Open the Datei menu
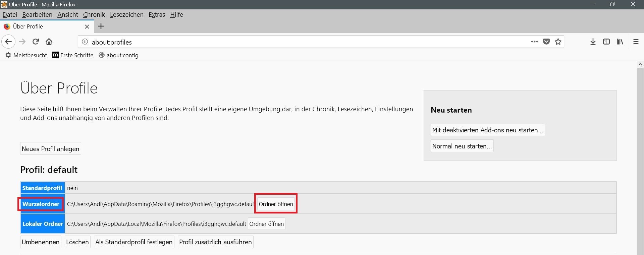This screenshot has height=255, width=644. pyautogui.click(x=10, y=15)
